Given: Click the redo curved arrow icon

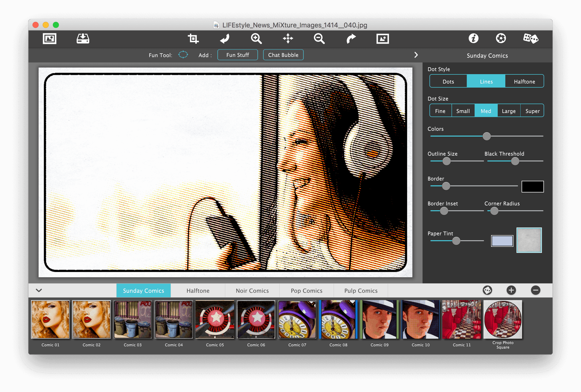Looking at the screenshot, I should click(x=351, y=39).
